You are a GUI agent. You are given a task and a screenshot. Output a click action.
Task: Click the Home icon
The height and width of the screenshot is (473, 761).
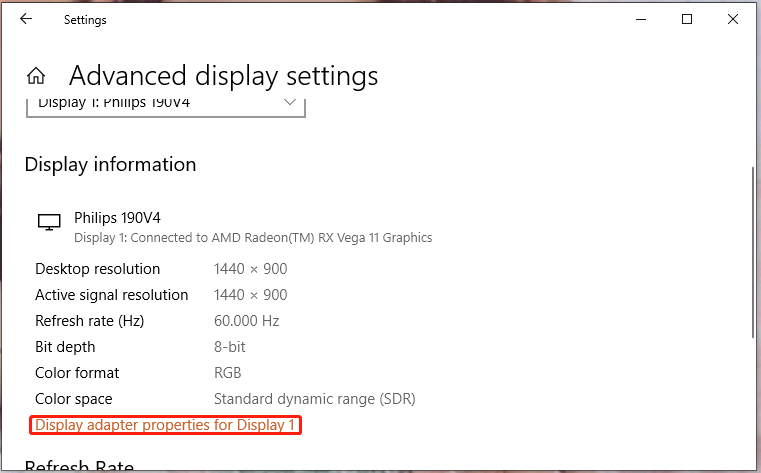(x=36, y=76)
